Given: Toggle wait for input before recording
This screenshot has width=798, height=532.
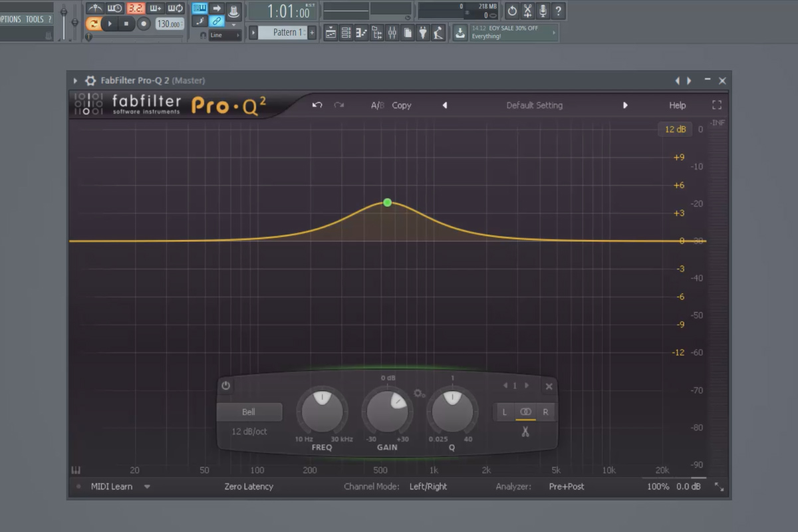Looking at the screenshot, I should pyautogui.click(x=114, y=8).
